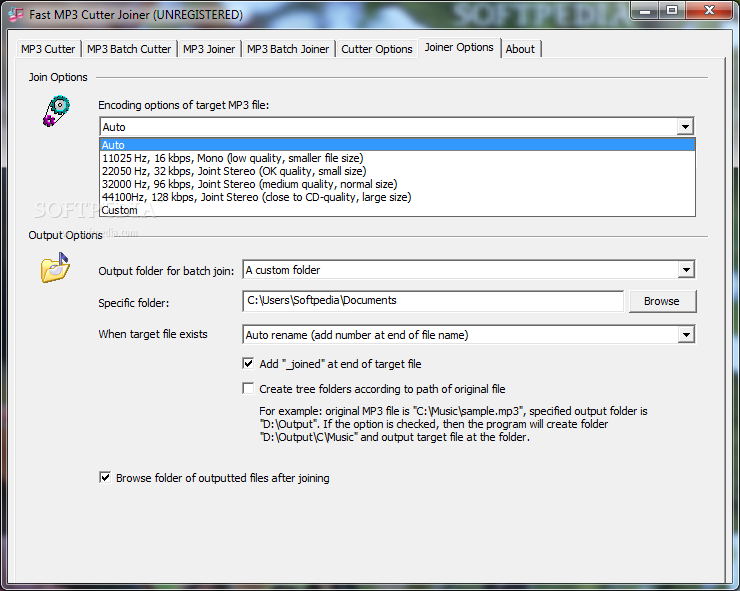
Task: Disable Browse folder of outputted files after joining
Action: pyautogui.click(x=105, y=477)
